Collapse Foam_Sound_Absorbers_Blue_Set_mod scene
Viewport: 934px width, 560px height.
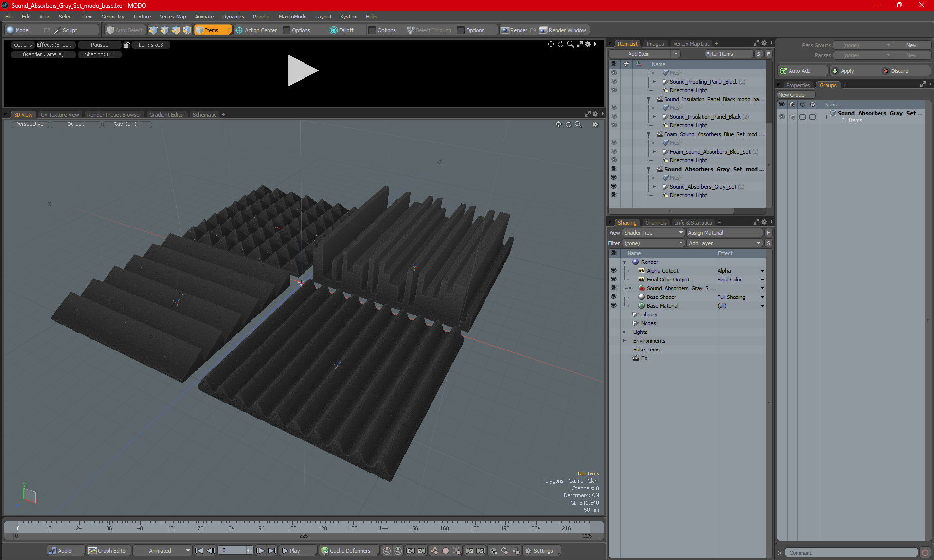click(x=648, y=134)
